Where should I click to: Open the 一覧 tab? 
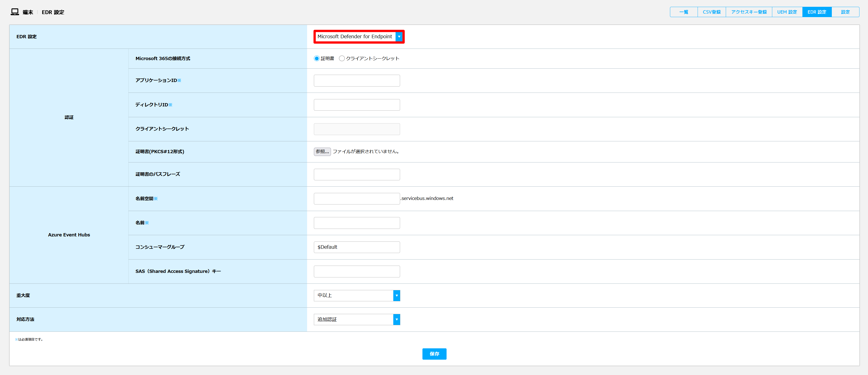[x=684, y=12]
